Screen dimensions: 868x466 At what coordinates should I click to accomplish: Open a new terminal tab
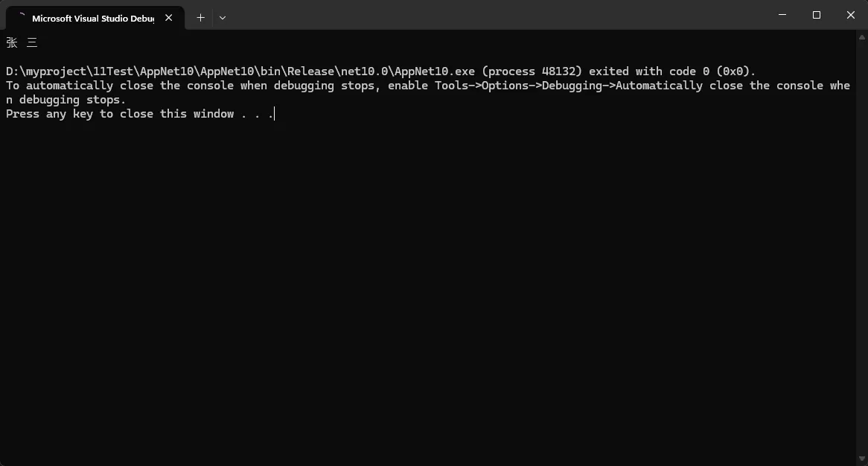[x=200, y=17]
